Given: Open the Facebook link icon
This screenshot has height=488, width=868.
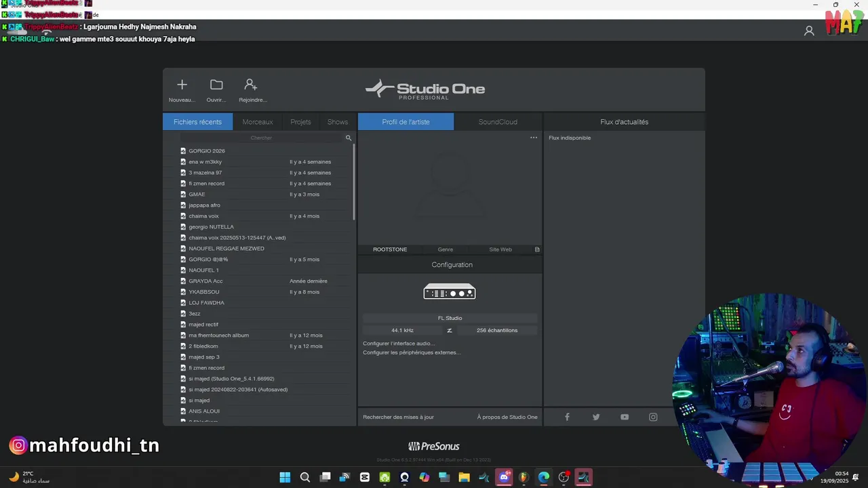Looking at the screenshot, I should 567,417.
